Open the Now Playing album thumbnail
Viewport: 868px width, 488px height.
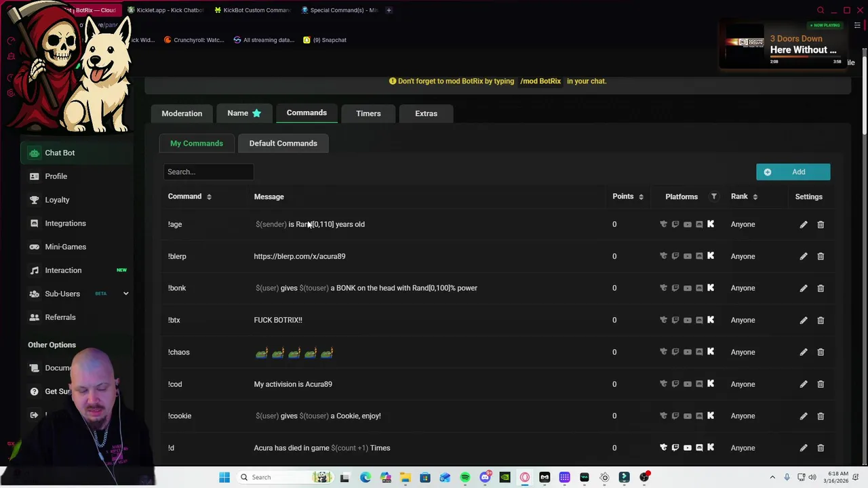tap(745, 43)
